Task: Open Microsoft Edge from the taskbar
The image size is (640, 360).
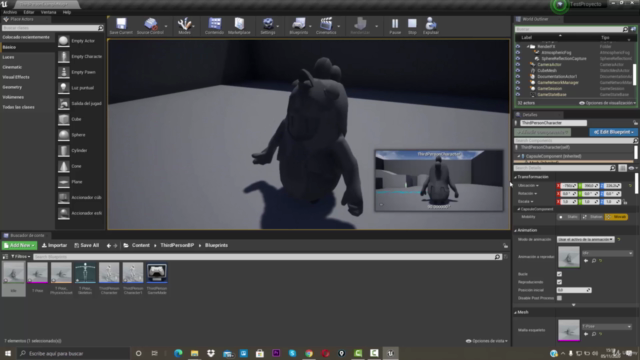Action: 178,353
